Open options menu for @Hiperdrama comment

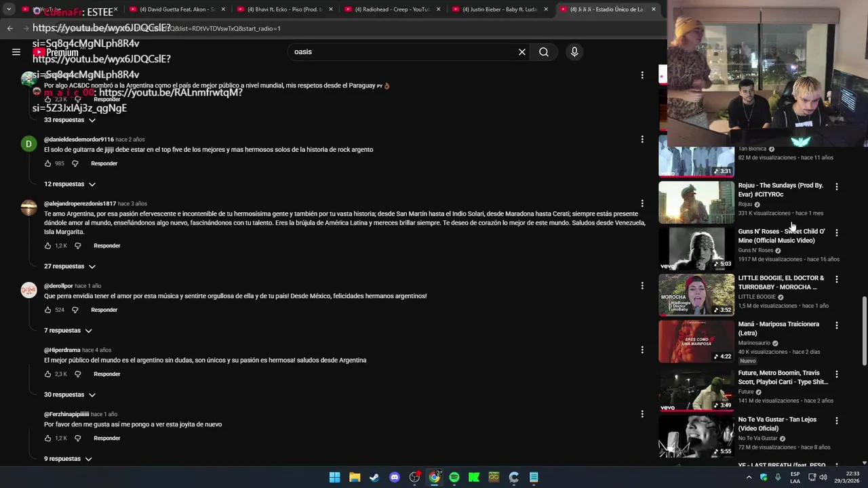coord(642,350)
